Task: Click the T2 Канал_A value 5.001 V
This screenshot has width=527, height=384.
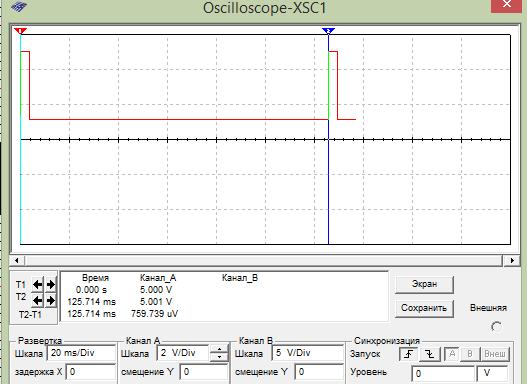Action: coord(156,302)
